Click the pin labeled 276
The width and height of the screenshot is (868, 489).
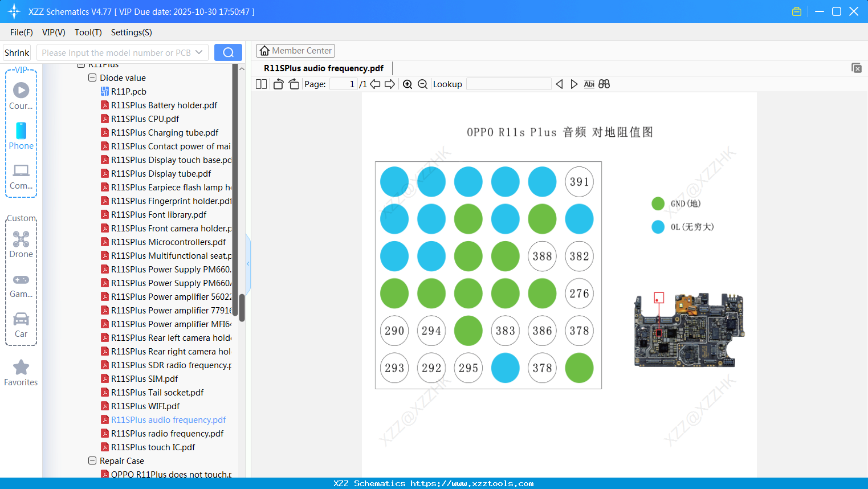(x=579, y=294)
